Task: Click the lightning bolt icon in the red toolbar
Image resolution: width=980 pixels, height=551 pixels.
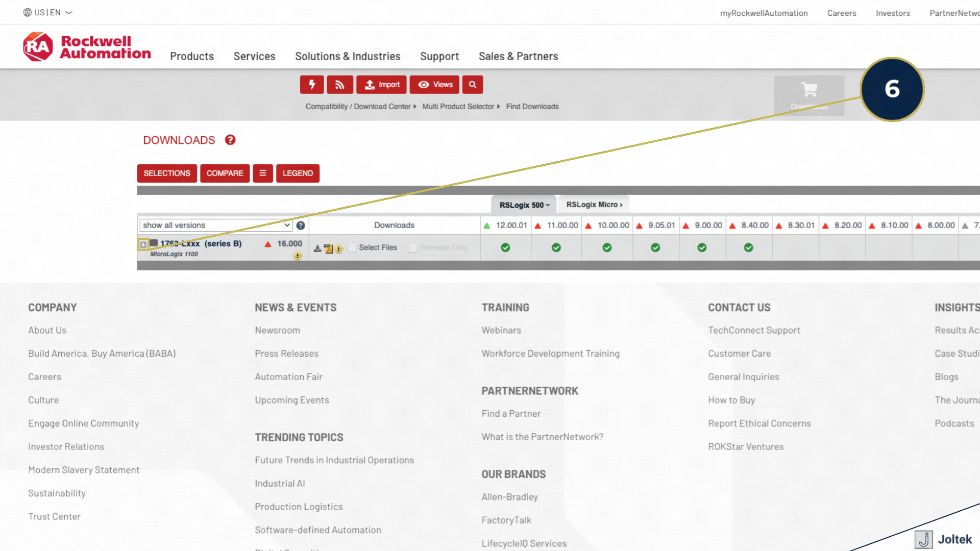Action: pos(312,84)
